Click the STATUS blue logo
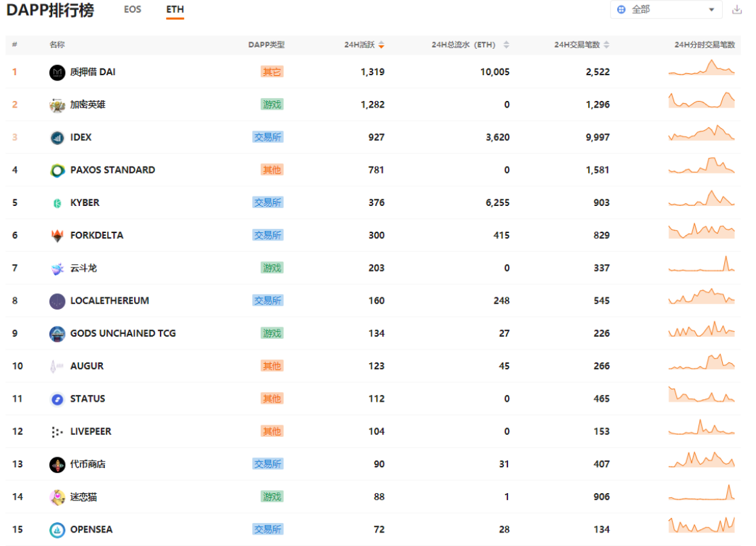This screenshot has width=756, height=546. (57, 400)
